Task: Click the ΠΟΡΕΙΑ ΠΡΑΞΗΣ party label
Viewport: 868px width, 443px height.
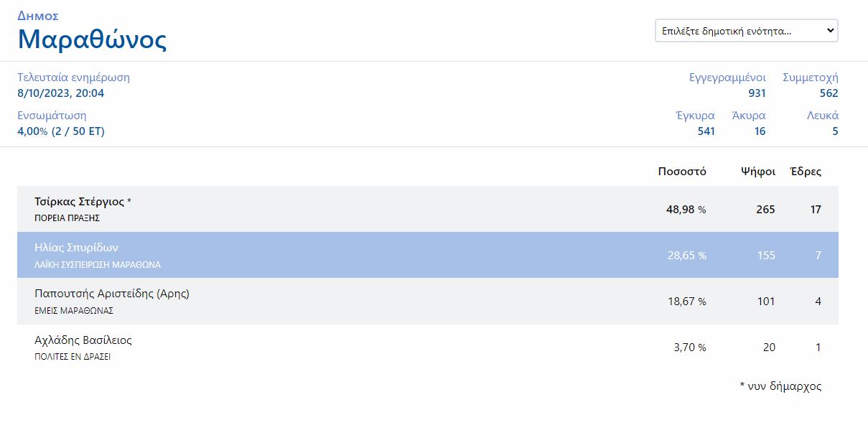Action: click(x=67, y=218)
